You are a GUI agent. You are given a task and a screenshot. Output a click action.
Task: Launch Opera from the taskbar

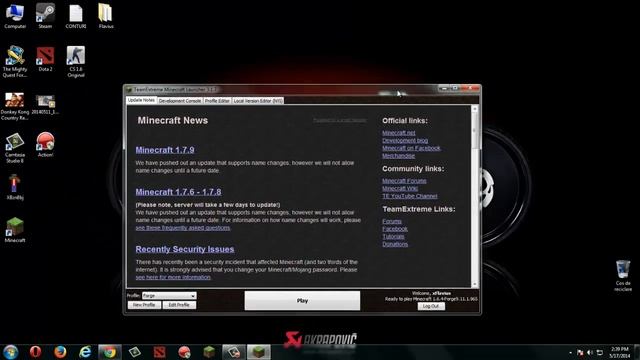pyautogui.click(x=36, y=352)
